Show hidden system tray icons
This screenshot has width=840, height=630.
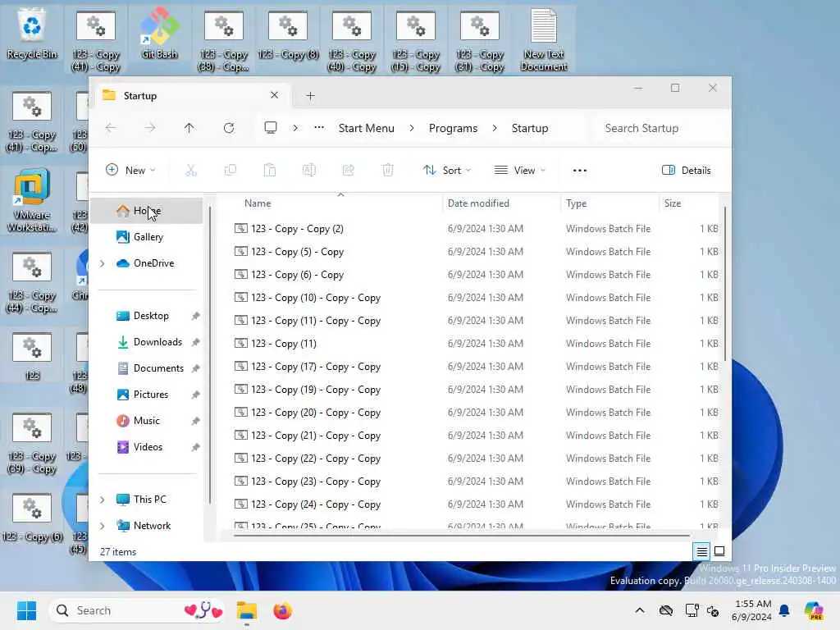640,610
